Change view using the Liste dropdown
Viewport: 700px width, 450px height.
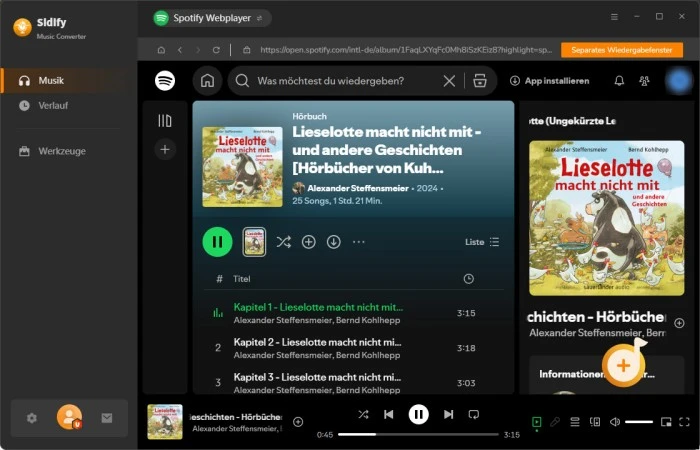482,242
